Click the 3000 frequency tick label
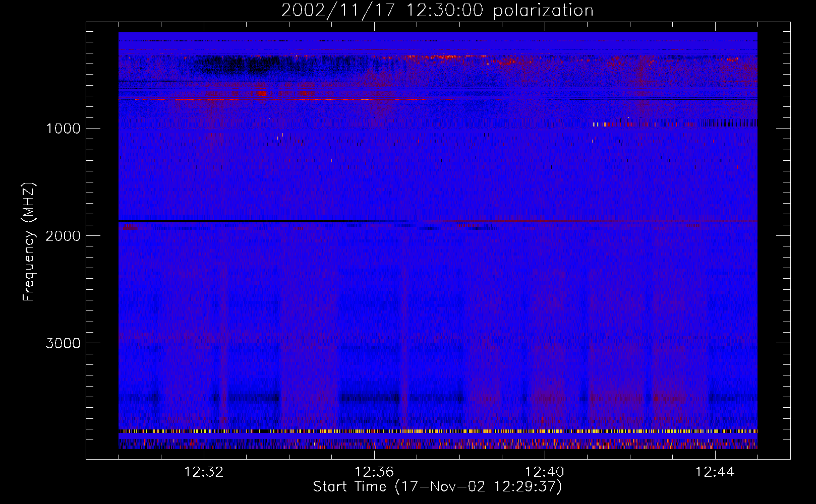 click(x=63, y=343)
